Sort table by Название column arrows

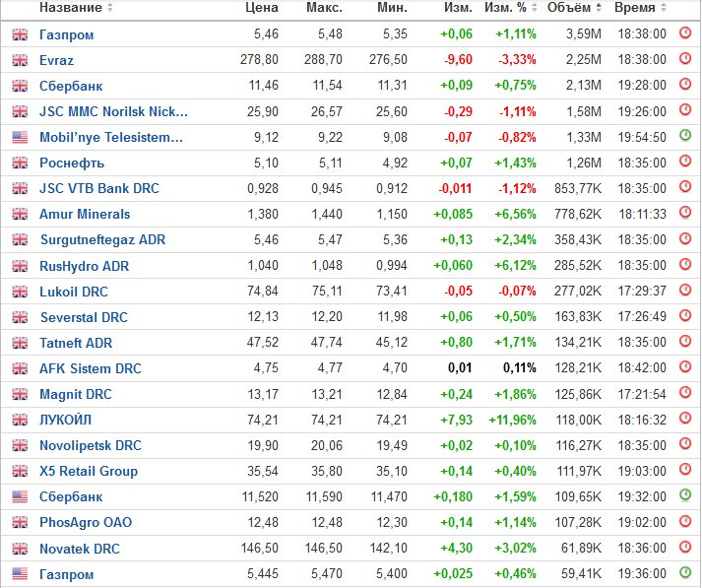110,8
